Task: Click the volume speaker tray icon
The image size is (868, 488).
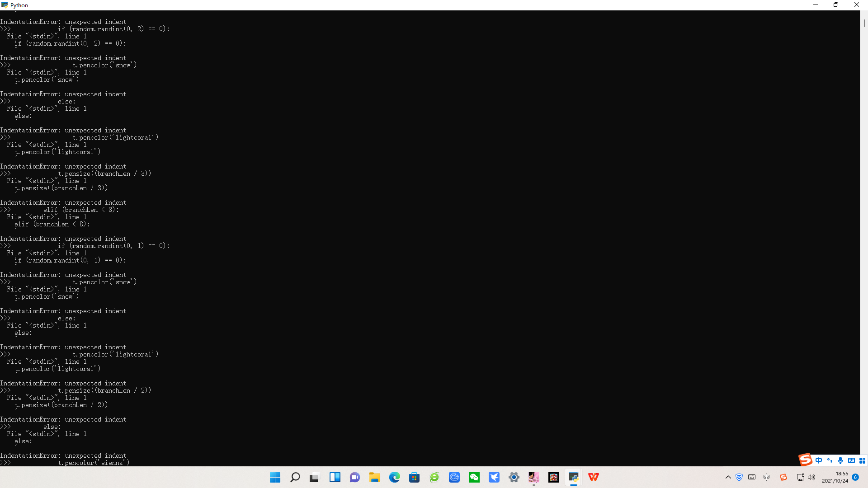Action: [811, 477]
